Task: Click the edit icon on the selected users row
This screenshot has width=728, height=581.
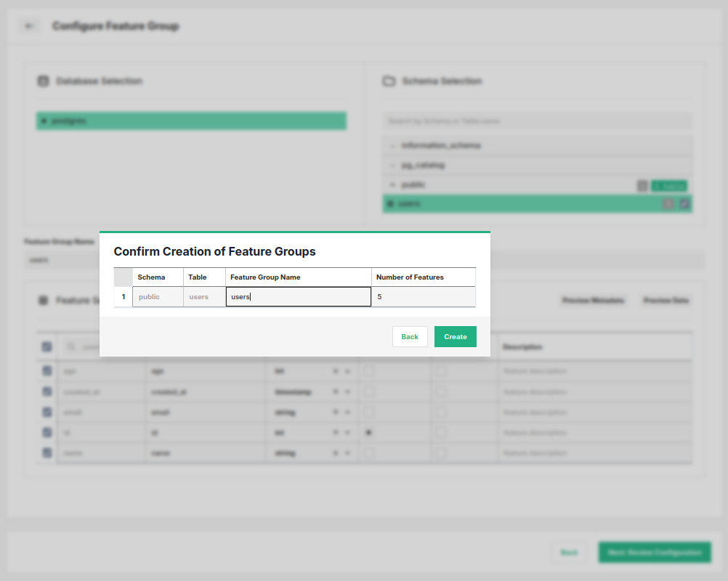Action: (683, 204)
